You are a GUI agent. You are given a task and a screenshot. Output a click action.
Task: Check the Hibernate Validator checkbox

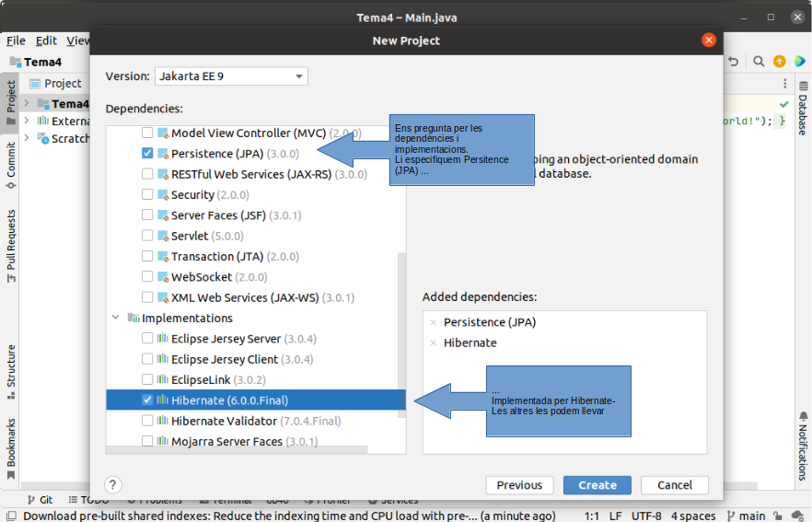pos(147,421)
